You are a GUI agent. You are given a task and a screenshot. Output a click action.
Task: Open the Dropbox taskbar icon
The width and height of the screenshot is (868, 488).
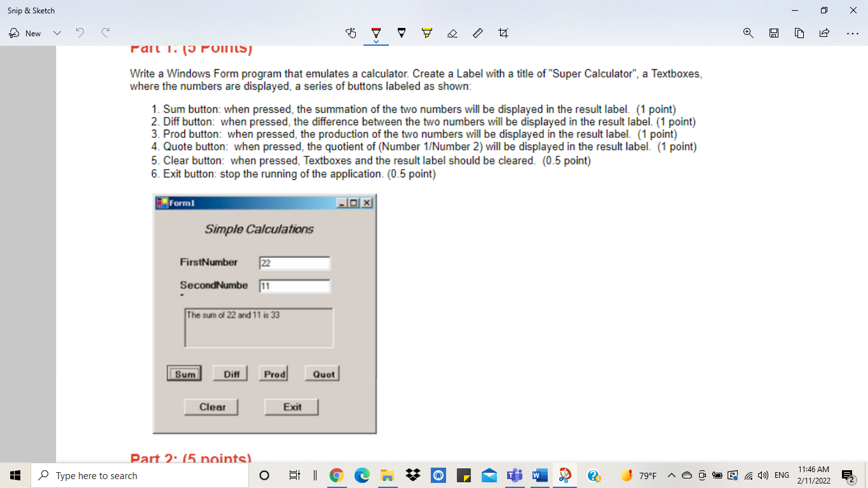(412, 475)
